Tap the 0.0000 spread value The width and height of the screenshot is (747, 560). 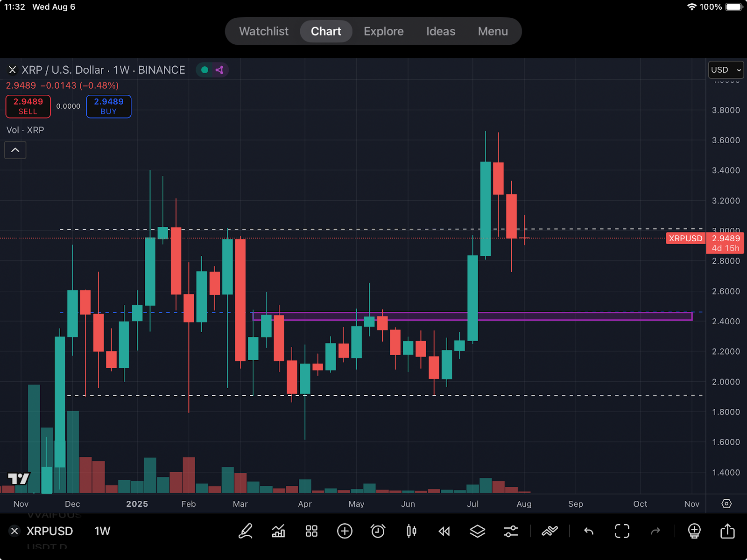68,106
